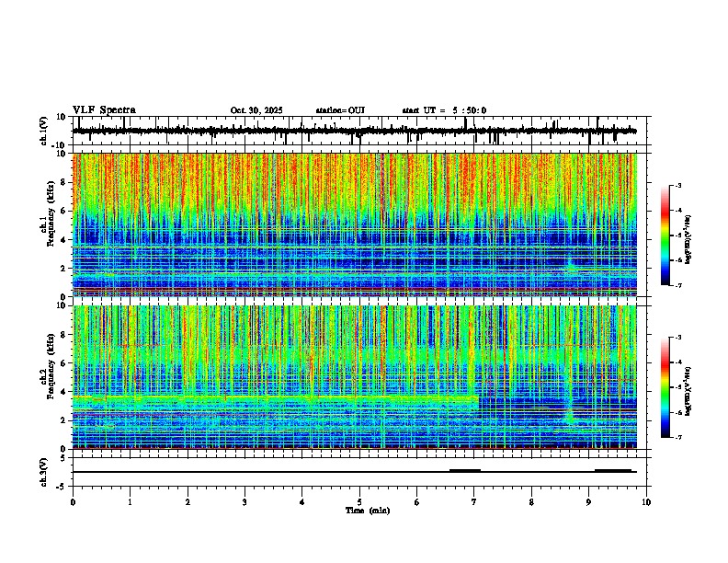Click the log(PSD) label beside ch.2 colorbar
Image resolution: width=728 pixels, height=563 pixels.
(688, 391)
